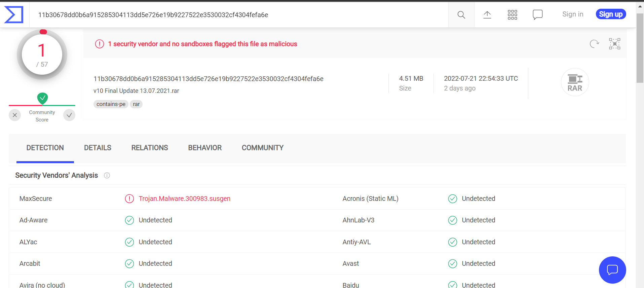Screen dimensions: 644x288
Task: Click the search magnifier icon
Action: (x=461, y=15)
